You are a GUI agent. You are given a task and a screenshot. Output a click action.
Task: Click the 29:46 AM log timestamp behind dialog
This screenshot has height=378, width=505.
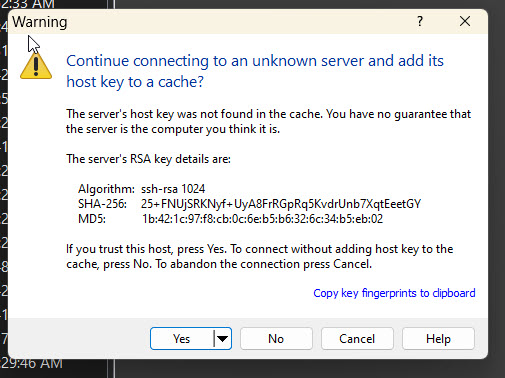click(x=32, y=364)
